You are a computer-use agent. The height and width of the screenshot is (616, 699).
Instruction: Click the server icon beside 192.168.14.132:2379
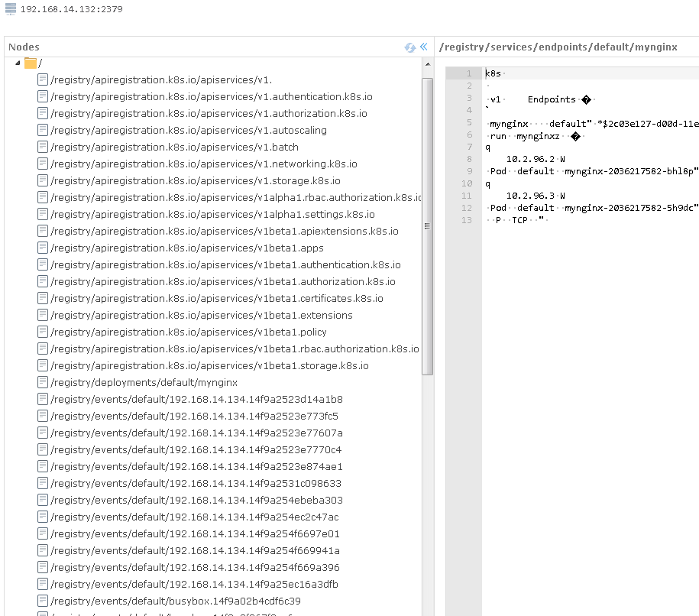[10, 9]
